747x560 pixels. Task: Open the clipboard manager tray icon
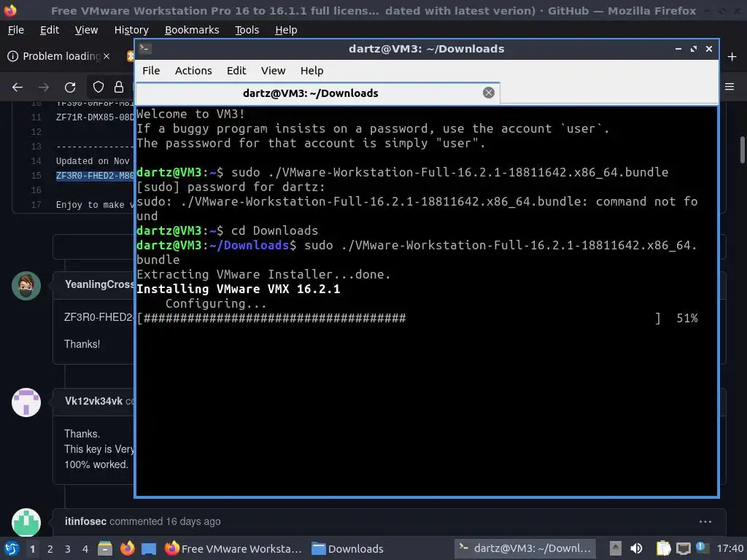(663, 548)
